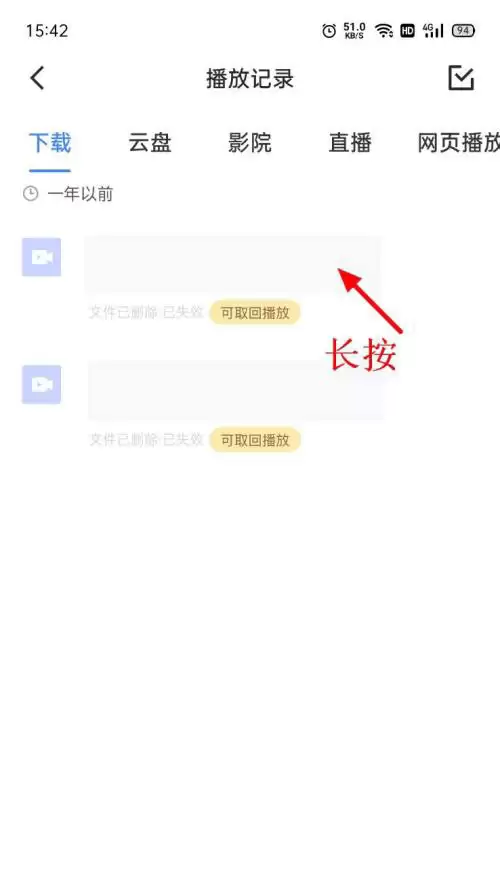Tap the back arrow icon
The image size is (500, 889).
coord(37,78)
